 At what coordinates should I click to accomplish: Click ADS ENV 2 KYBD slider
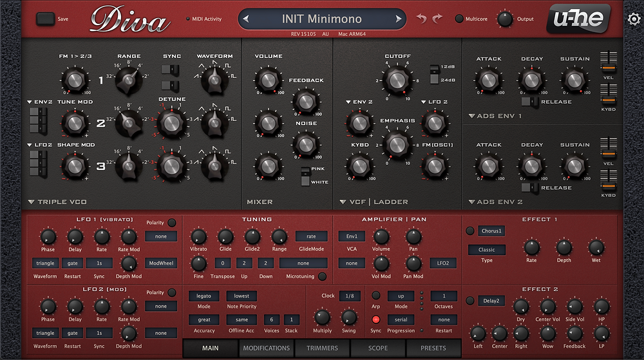pos(609,180)
